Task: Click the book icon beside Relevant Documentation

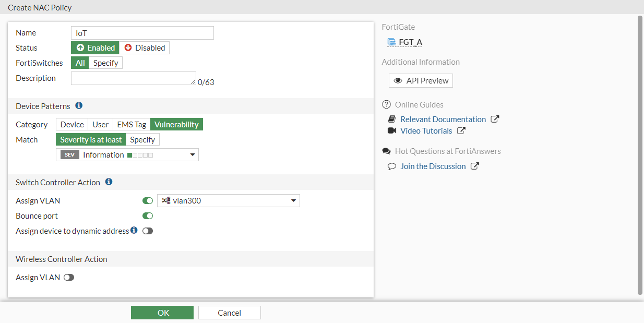Action: coord(390,119)
